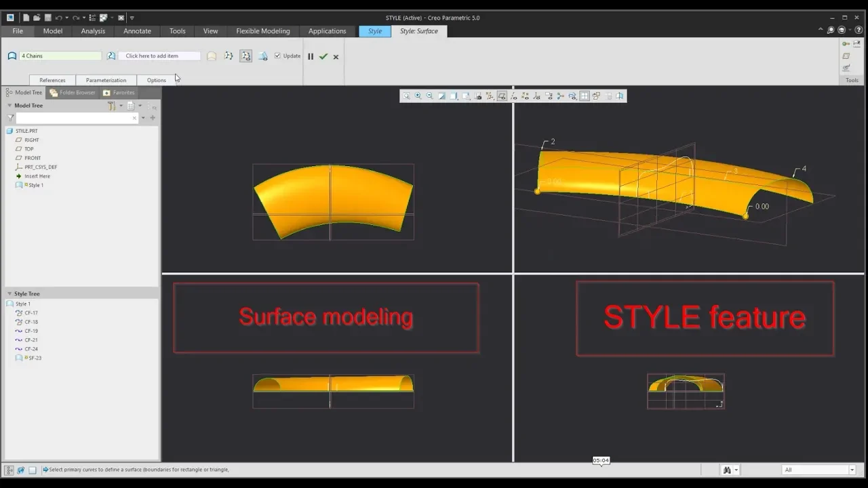
Task: Click the add plus icon beside tree search
Action: click(x=153, y=118)
